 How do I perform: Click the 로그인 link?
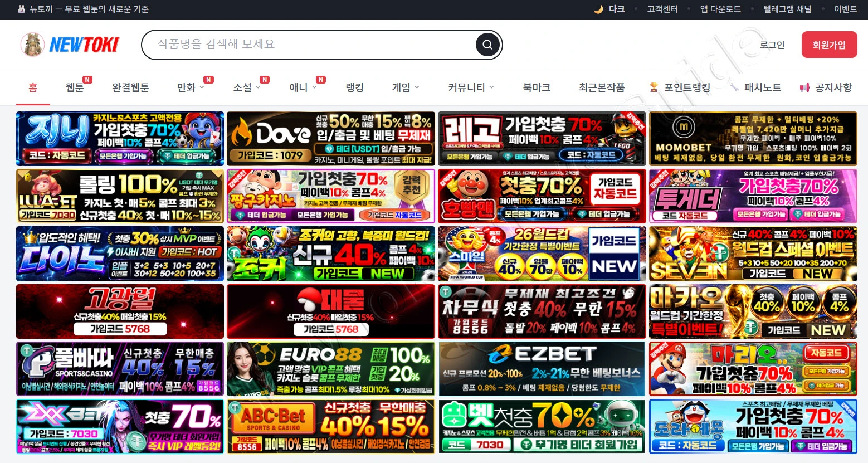[x=772, y=45]
